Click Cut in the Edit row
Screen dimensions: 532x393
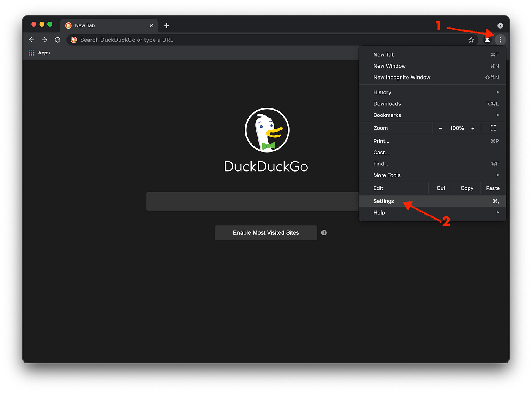[x=441, y=188]
